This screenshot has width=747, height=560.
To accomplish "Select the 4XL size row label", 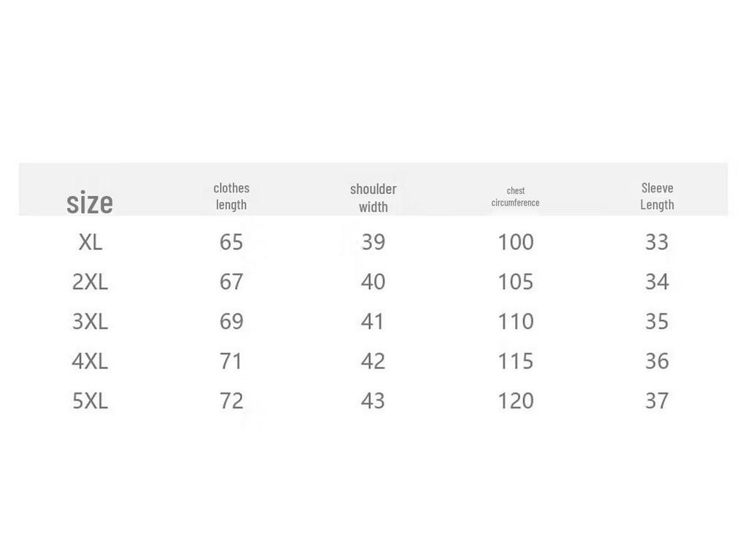I will coord(90,361).
